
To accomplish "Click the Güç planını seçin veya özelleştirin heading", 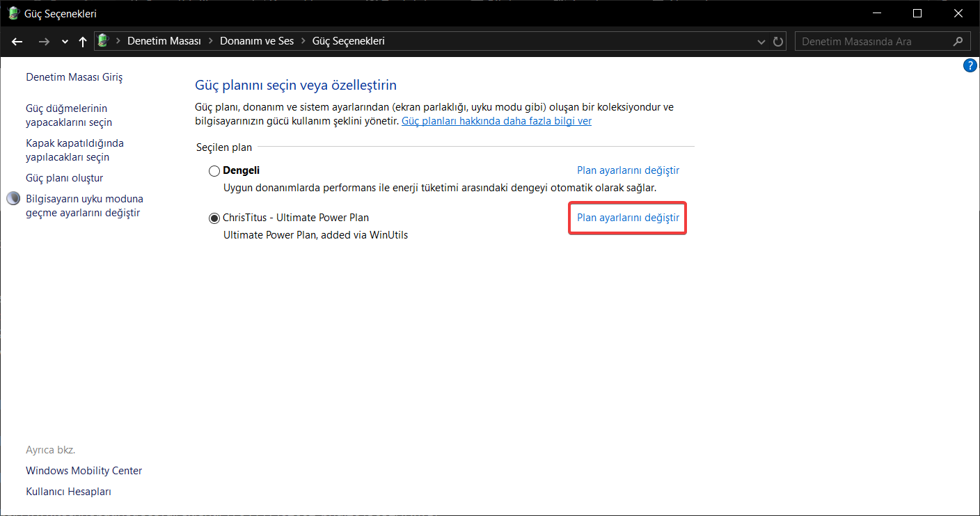I will [x=296, y=86].
